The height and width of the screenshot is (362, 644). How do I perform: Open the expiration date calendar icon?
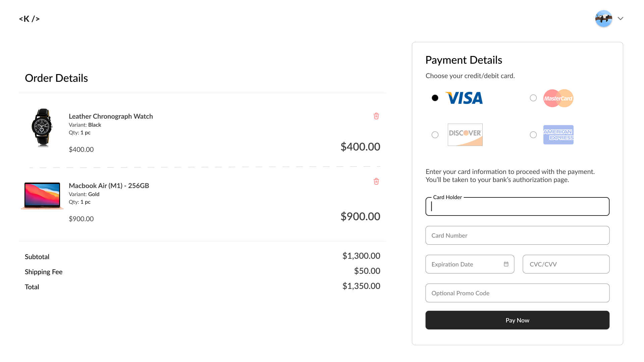(x=506, y=264)
